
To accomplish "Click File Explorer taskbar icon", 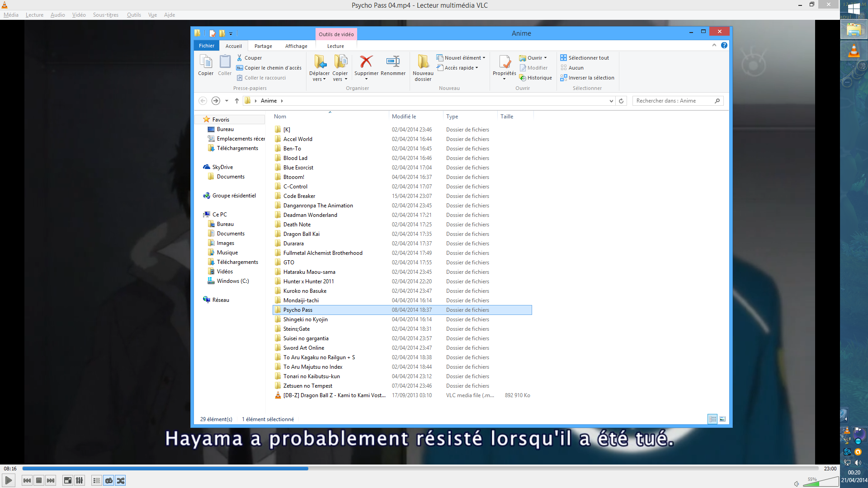I will coord(854,30).
